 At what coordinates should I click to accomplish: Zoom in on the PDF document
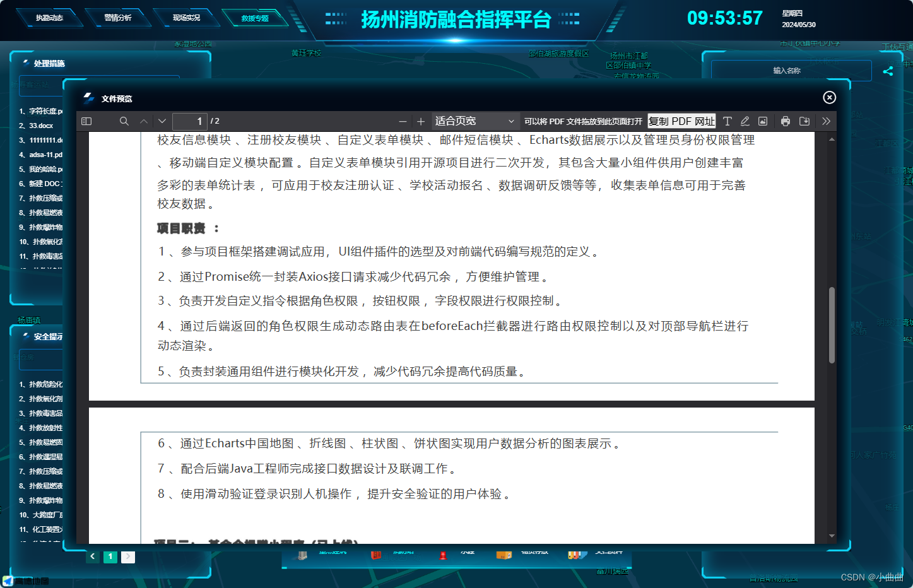[x=421, y=121]
